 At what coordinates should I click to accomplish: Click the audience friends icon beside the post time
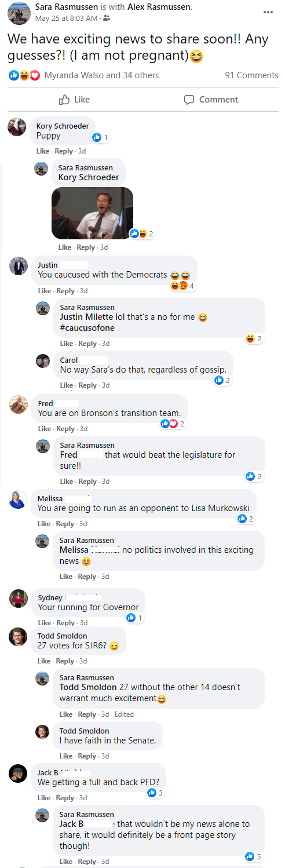(107, 19)
